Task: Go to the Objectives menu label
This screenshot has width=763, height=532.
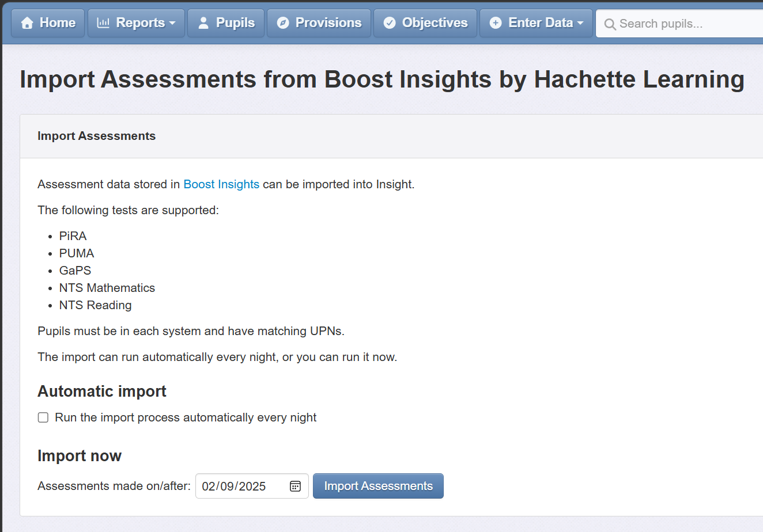Action: click(x=435, y=23)
